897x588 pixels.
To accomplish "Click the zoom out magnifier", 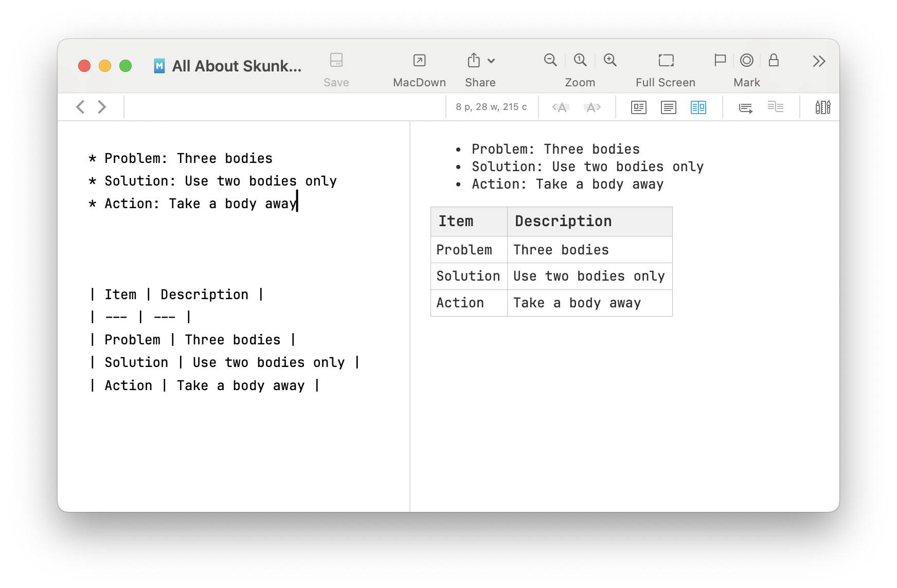I will coord(550,60).
